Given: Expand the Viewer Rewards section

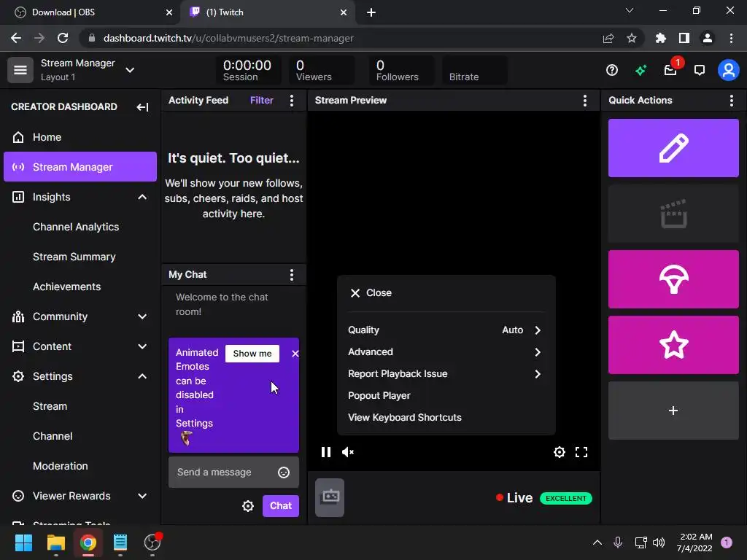Looking at the screenshot, I should point(142,496).
